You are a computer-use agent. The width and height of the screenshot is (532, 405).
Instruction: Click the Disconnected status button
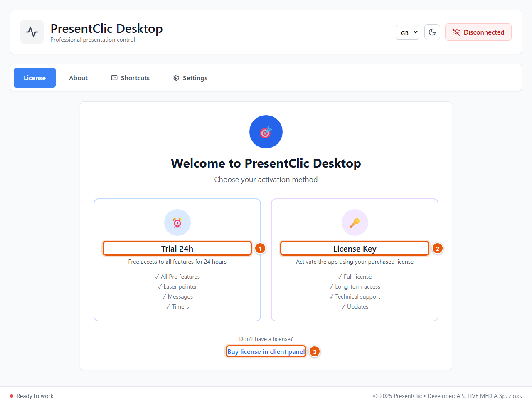(x=478, y=32)
